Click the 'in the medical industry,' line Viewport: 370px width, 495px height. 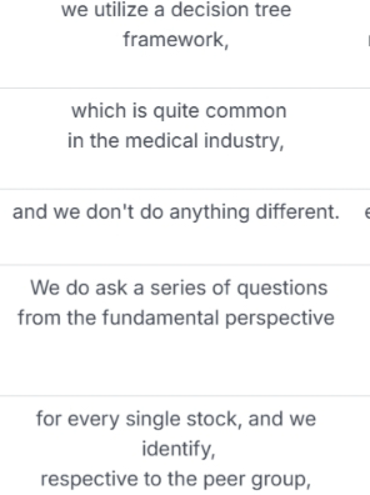176,141
